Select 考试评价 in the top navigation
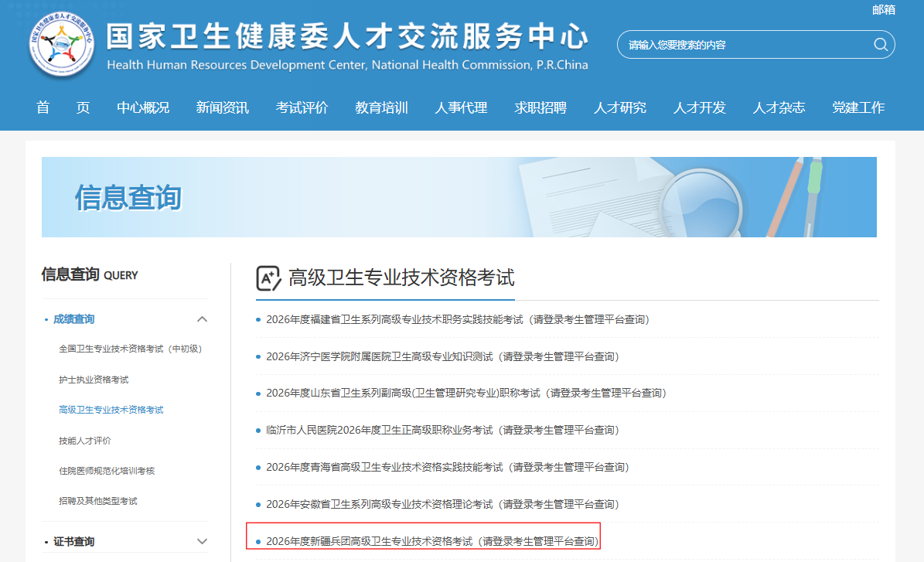The height and width of the screenshot is (562, 924). tap(302, 107)
